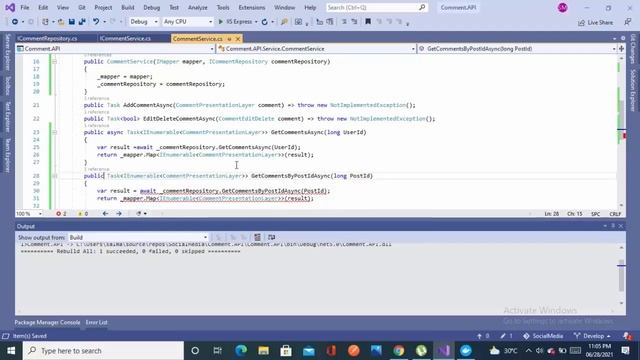This screenshot has width=640, height=360.
Task: Close the CommentService.cs tab
Action: tap(238, 39)
